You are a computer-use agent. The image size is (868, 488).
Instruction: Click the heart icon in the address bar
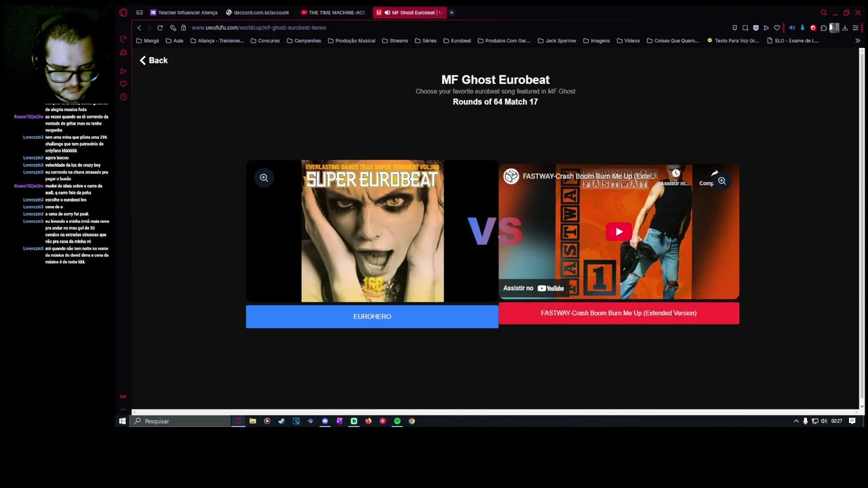[777, 28]
